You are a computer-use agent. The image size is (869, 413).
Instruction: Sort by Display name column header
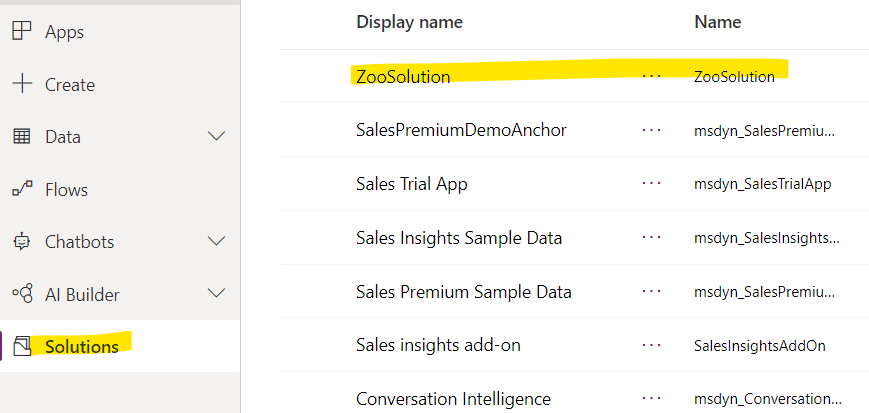pyautogui.click(x=409, y=22)
